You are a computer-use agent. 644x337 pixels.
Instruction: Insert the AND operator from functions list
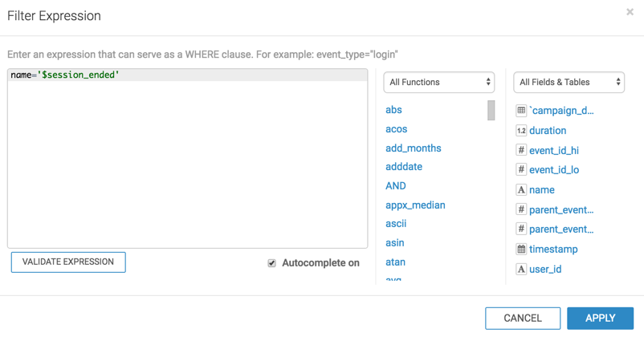coord(396,185)
